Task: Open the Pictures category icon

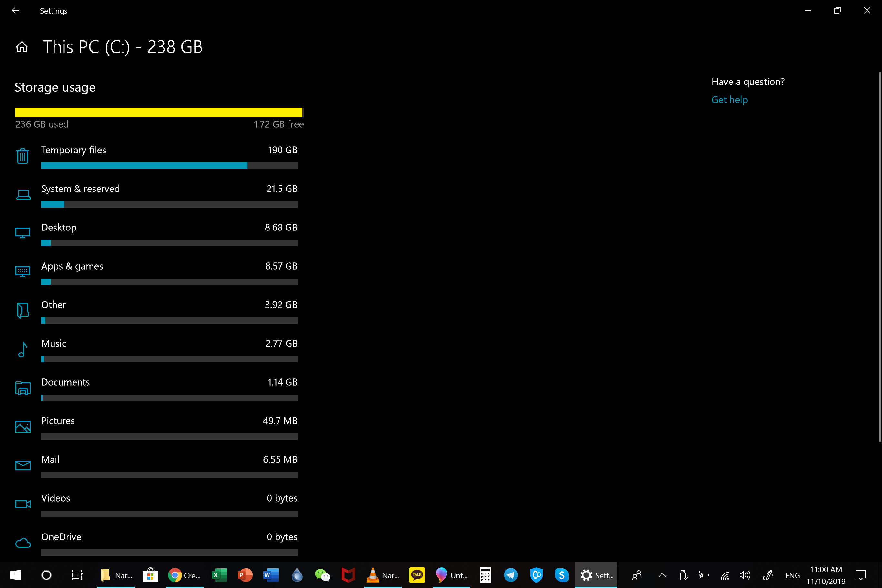Action: click(x=23, y=427)
